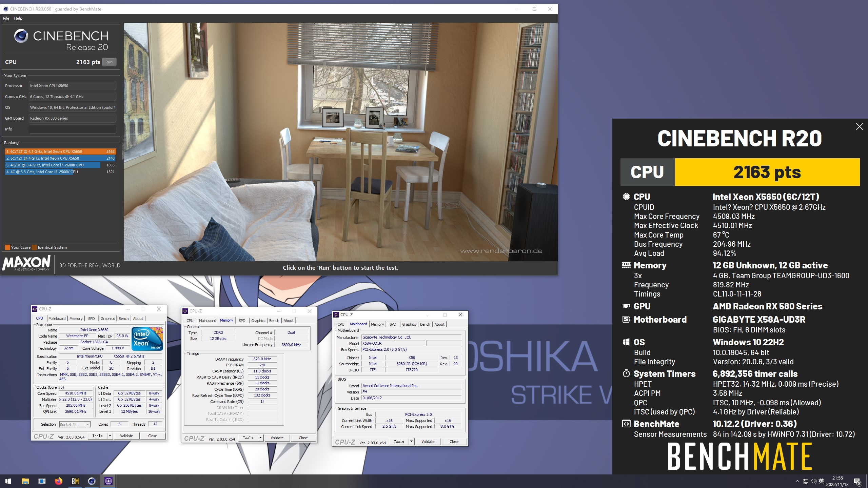Click the orange Your Score legend swatch
The height and width of the screenshot is (488, 868).
7,247
